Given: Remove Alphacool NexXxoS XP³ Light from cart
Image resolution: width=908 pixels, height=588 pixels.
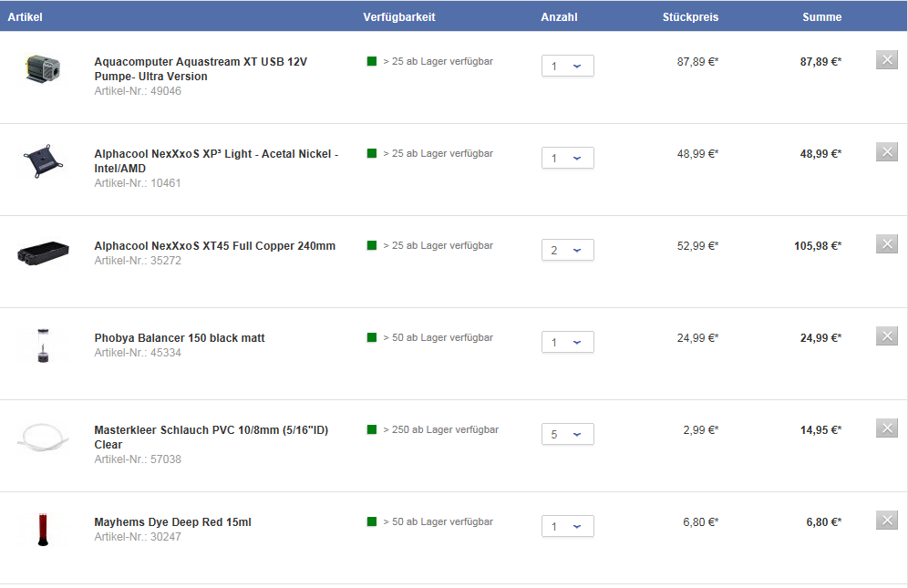Looking at the screenshot, I should [x=886, y=151].
